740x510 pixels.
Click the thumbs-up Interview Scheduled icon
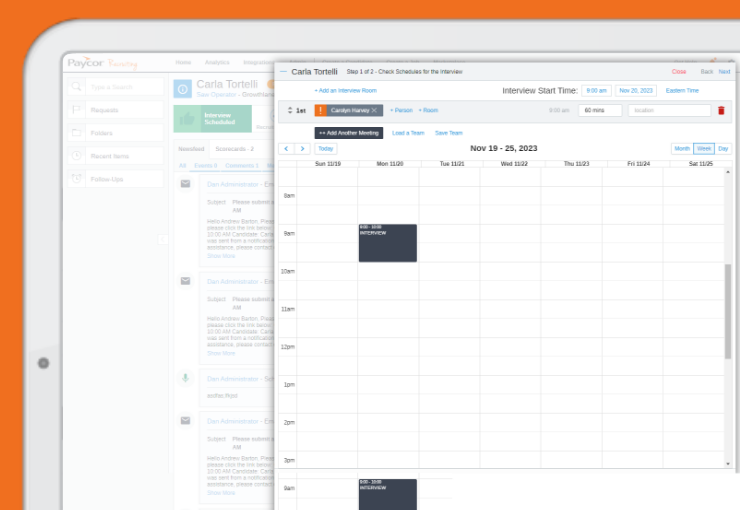(x=187, y=118)
